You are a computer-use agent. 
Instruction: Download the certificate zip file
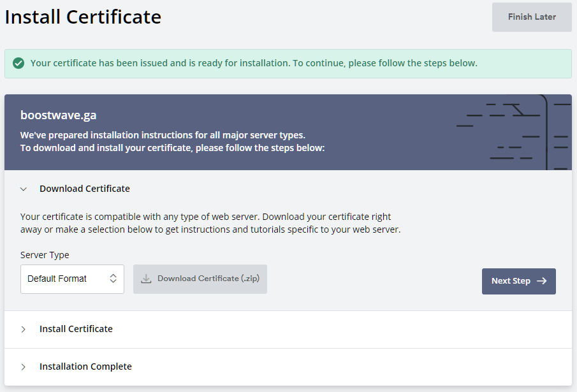coord(200,279)
